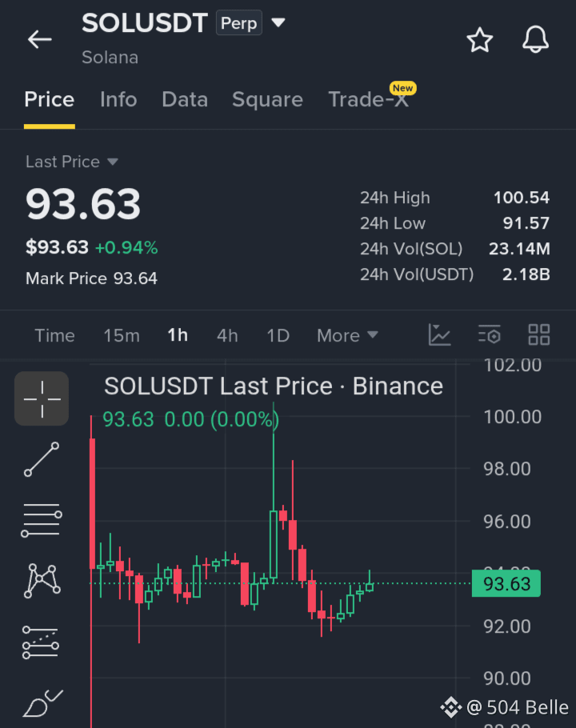Select the crosshair cursor tool
The width and height of the screenshot is (576, 728).
pyautogui.click(x=42, y=399)
